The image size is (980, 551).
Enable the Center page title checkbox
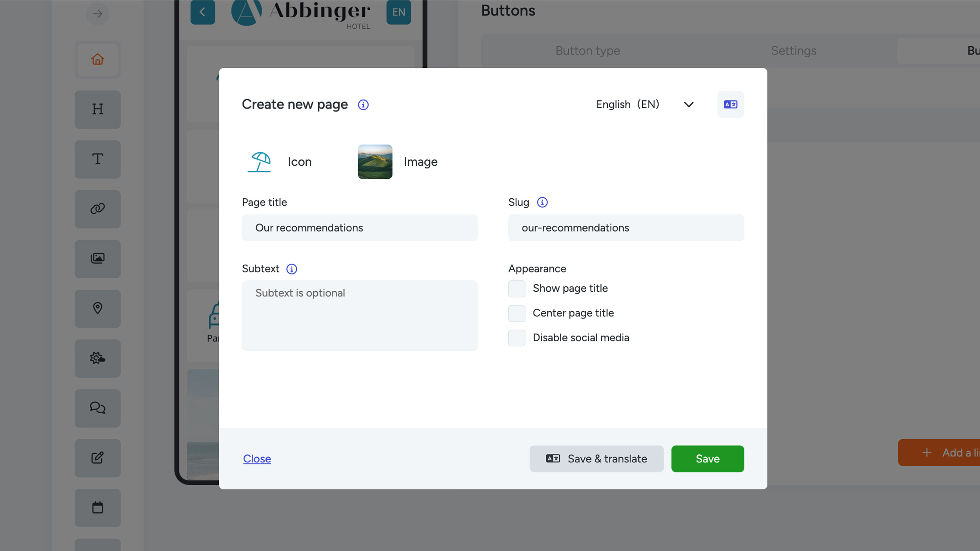[x=516, y=313]
